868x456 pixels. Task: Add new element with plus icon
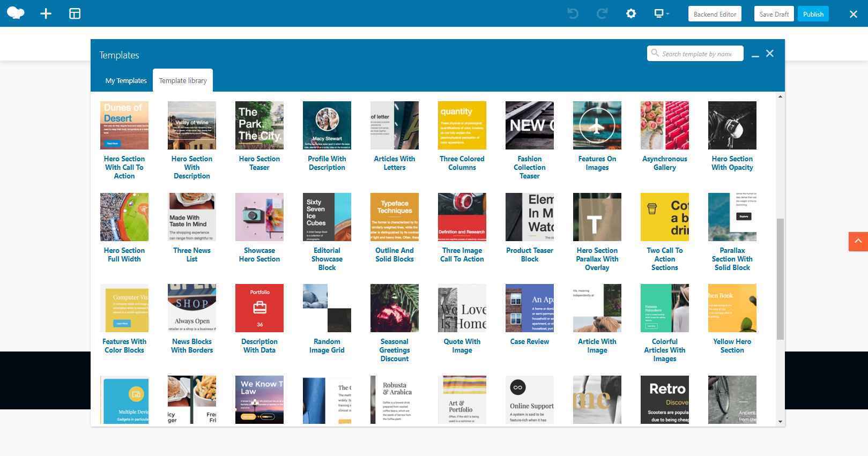[x=46, y=14]
